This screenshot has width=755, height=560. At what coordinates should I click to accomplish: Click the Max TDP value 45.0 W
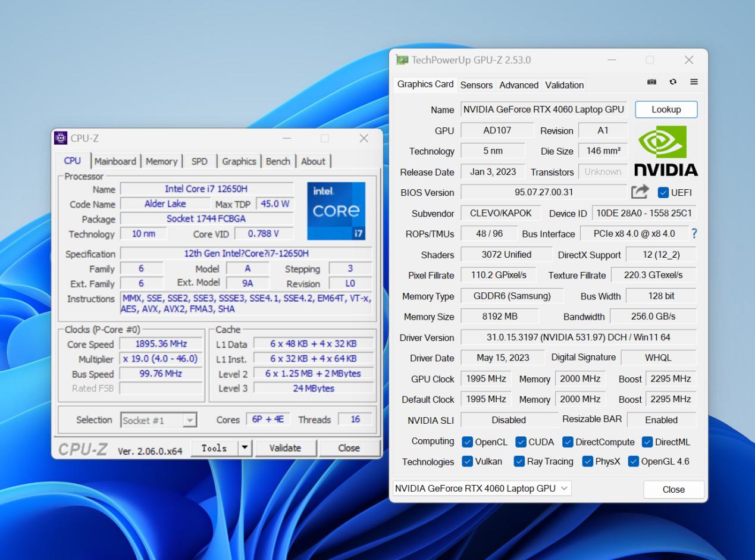[275, 204]
